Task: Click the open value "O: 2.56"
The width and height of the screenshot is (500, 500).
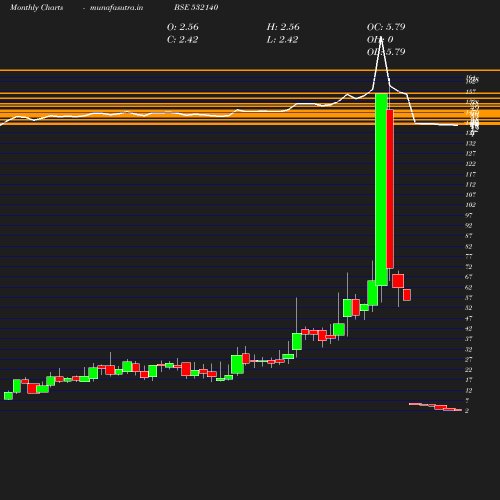Action: [x=183, y=27]
